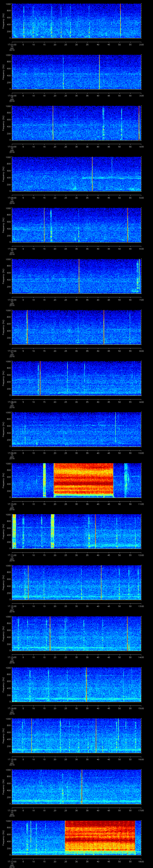Open the 17:16 spectrogram panel
The image size is (153, 868).
click(76, 786)
